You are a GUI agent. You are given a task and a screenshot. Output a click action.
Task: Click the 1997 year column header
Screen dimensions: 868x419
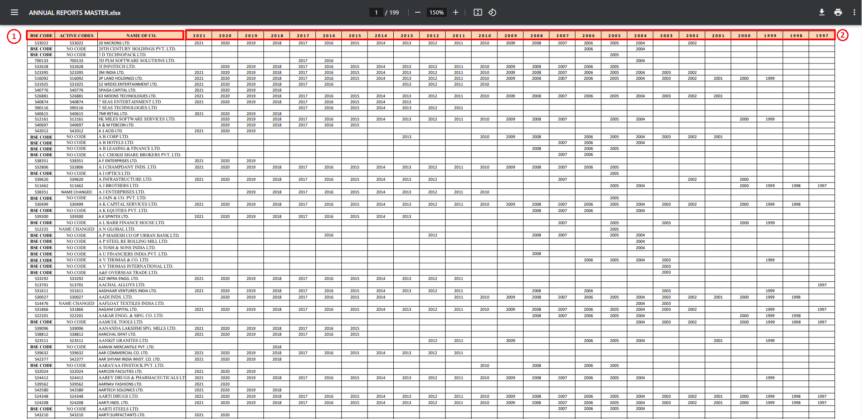point(822,35)
